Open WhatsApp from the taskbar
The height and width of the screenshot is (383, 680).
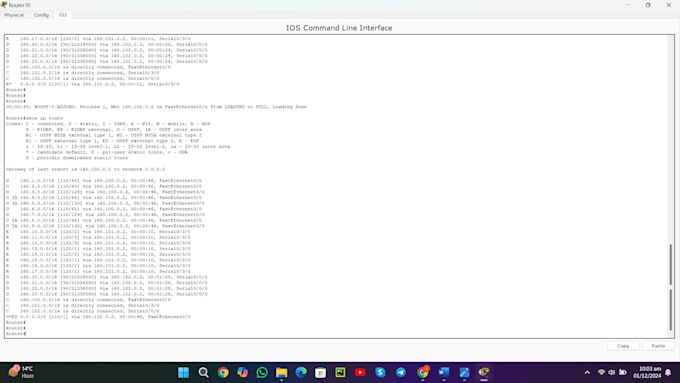262,372
